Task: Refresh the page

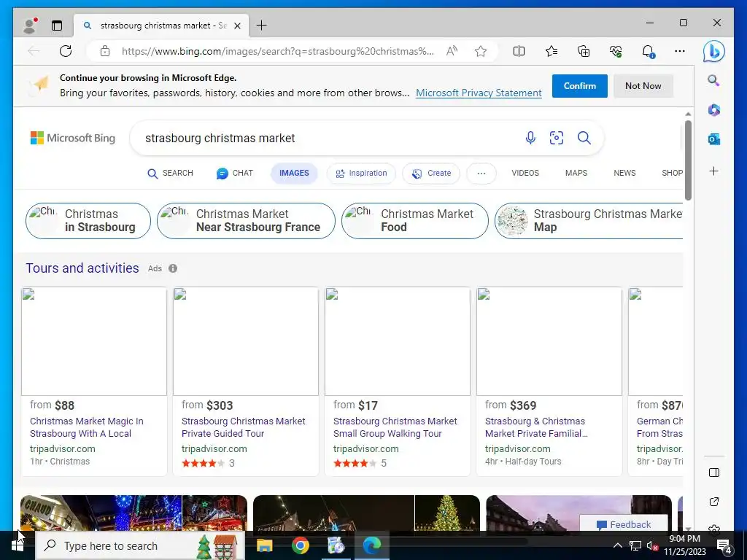Action: pyautogui.click(x=66, y=51)
